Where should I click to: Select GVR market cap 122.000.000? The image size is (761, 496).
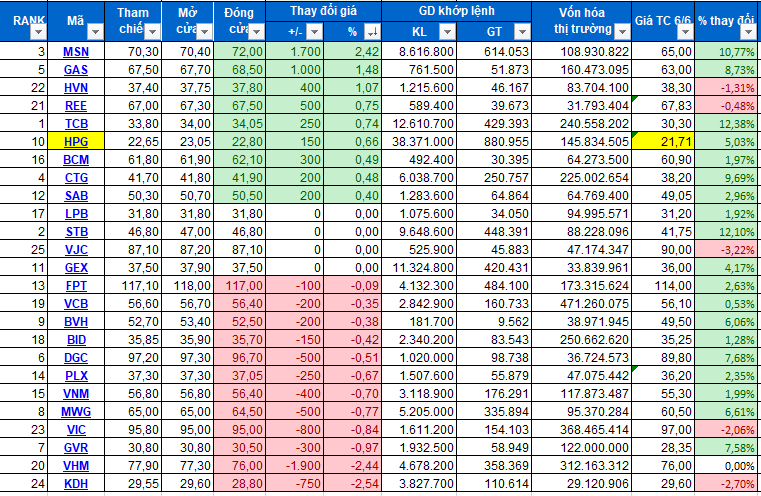click(581, 447)
